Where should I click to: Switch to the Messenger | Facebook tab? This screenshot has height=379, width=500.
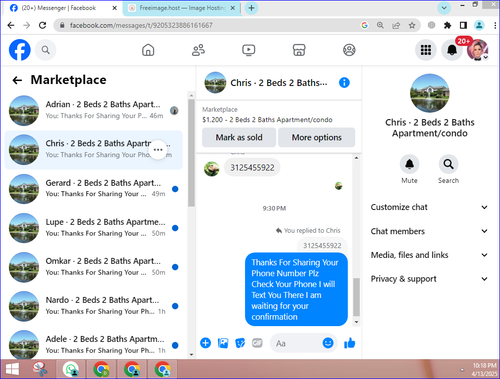(x=63, y=8)
